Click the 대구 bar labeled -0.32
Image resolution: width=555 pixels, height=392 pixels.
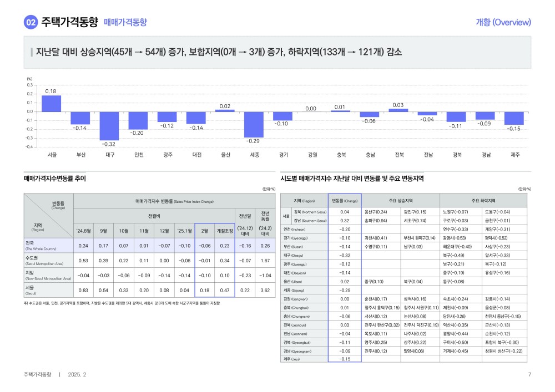point(109,126)
